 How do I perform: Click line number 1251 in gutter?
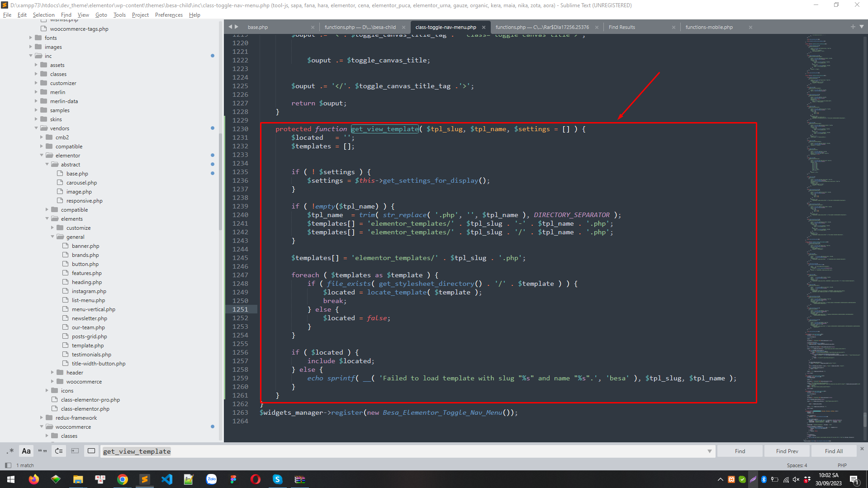coord(240,309)
